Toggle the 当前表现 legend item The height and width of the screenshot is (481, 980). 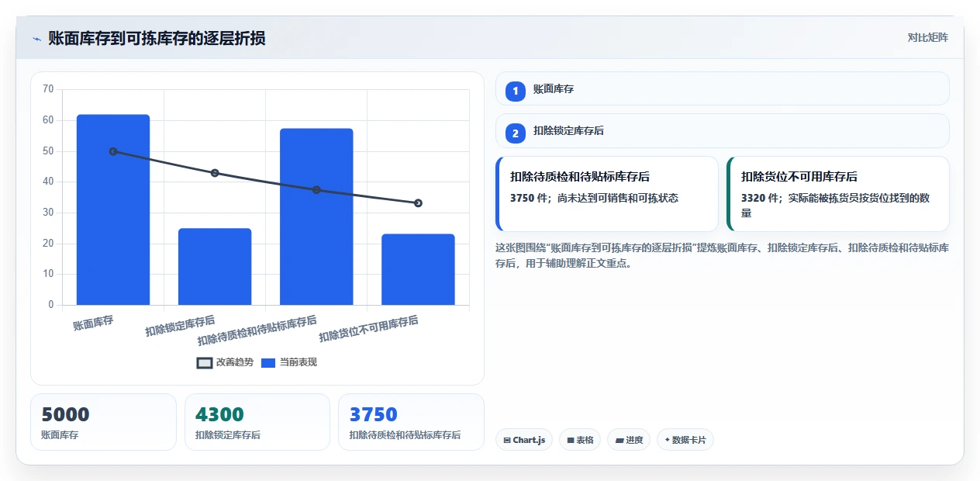coord(289,362)
